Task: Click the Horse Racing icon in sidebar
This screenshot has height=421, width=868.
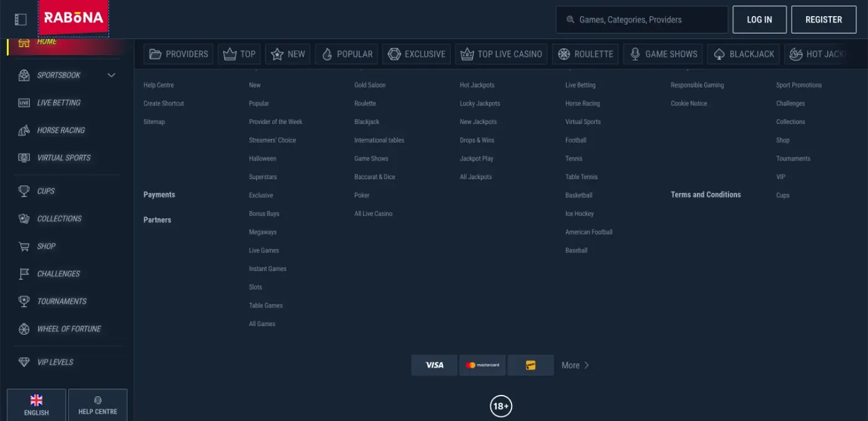Action: click(24, 130)
